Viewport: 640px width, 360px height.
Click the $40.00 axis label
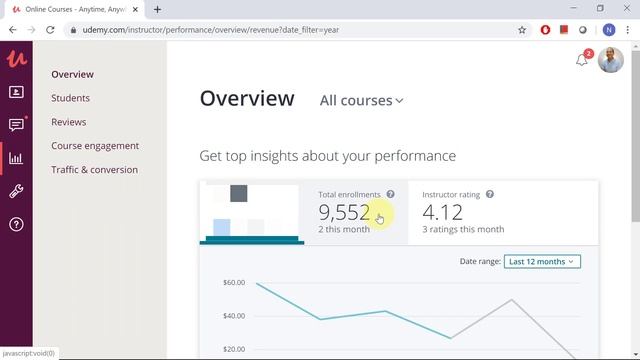(234, 316)
